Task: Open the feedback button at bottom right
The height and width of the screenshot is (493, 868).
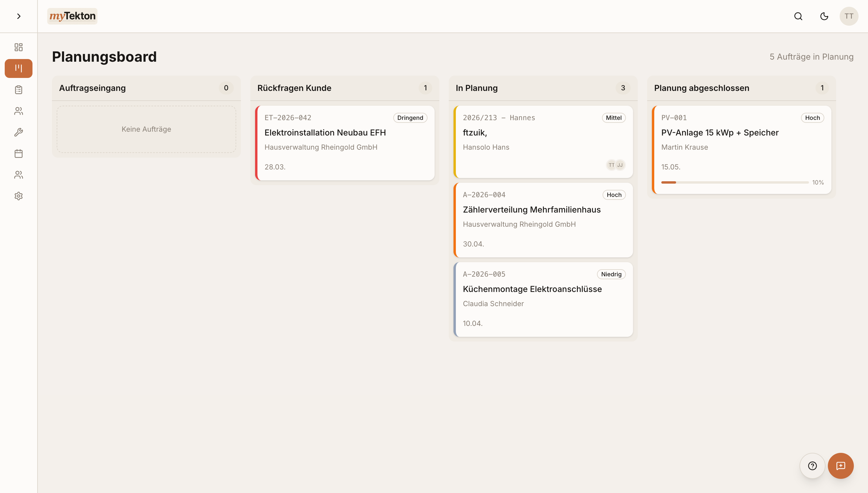Action: [841, 466]
